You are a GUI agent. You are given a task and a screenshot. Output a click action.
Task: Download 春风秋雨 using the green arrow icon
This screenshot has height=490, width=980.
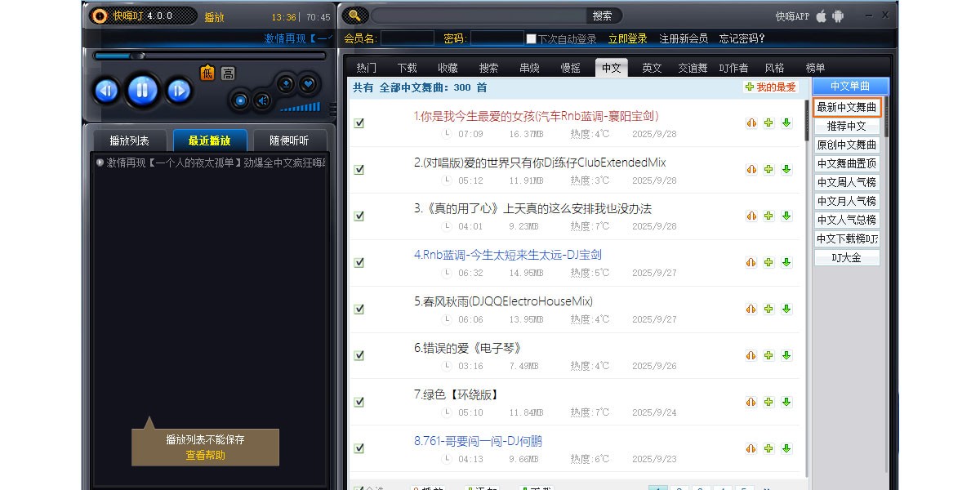786,309
